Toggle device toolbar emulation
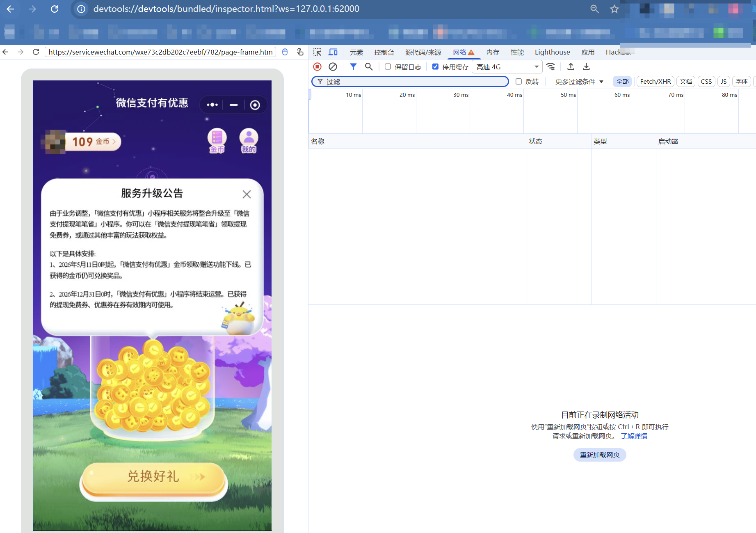Viewport: 756px width, 533px height. [x=333, y=52]
